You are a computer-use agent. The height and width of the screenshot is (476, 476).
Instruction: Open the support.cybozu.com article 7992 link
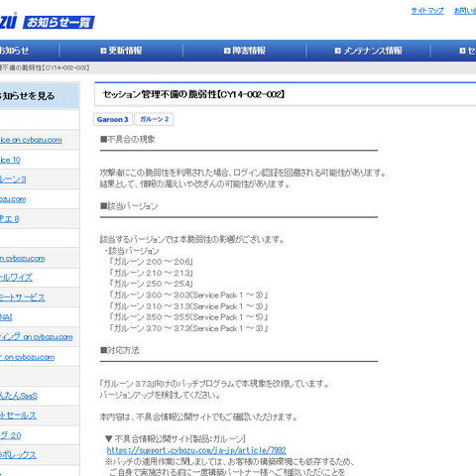click(x=196, y=450)
